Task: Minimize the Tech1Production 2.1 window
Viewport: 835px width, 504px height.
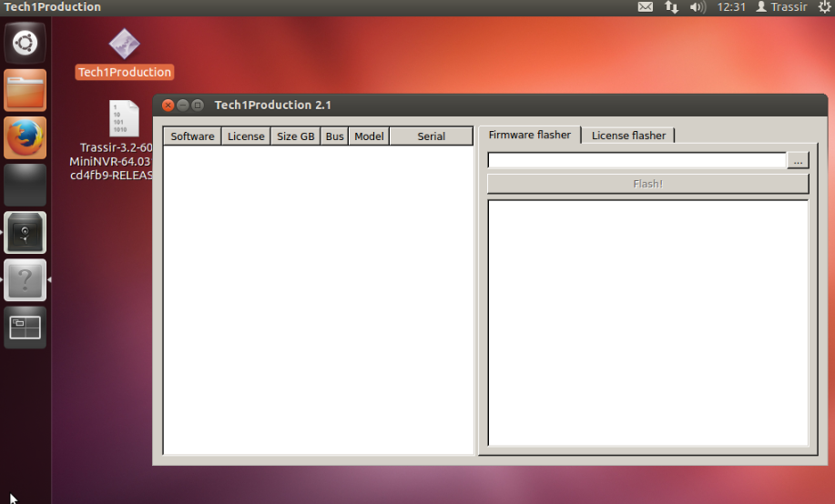Action: coord(183,106)
